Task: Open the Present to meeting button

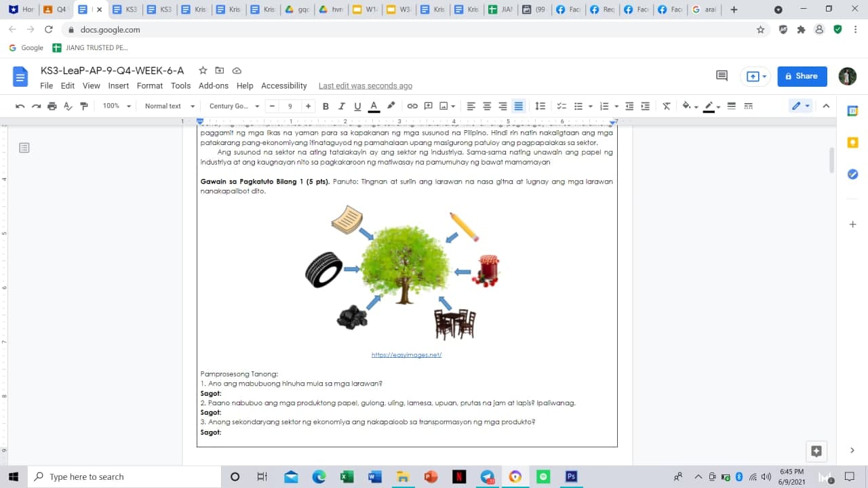Action: [755, 77]
